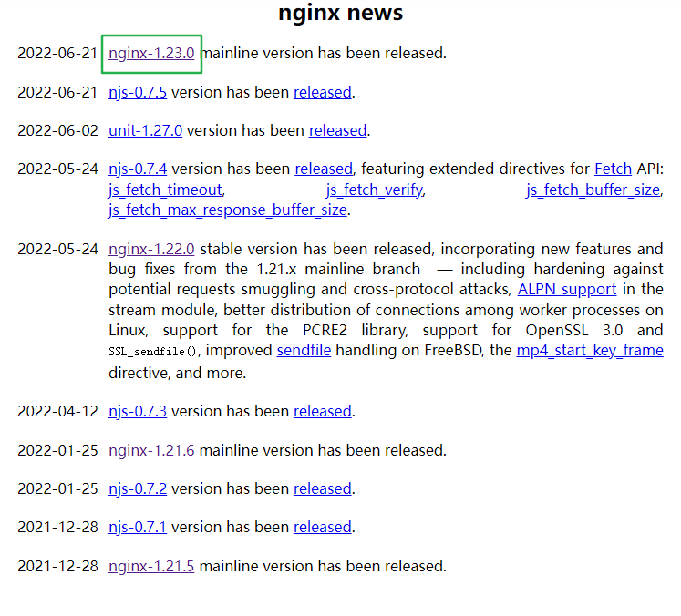Click date 2022-05-24 beside nginx-1.22.0
681x616 pixels.
(57, 249)
